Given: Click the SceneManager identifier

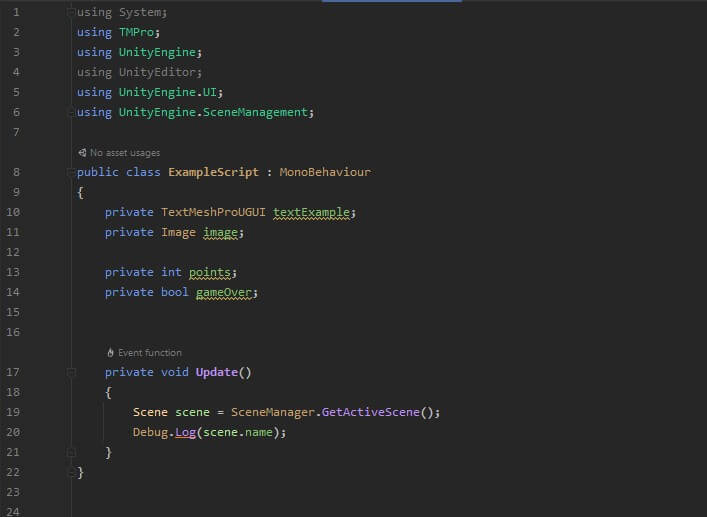Looking at the screenshot, I should pos(273,412).
